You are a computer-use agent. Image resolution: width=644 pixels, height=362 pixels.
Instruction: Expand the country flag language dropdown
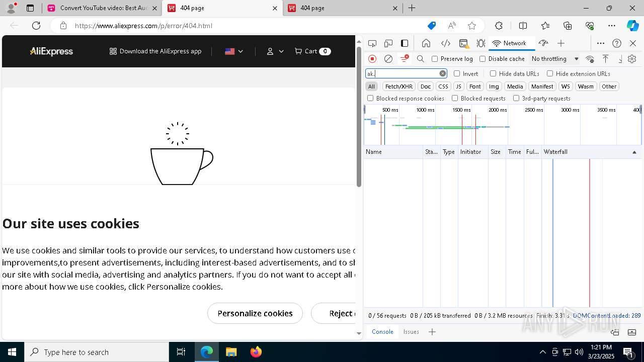pyautogui.click(x=234, y=51)
